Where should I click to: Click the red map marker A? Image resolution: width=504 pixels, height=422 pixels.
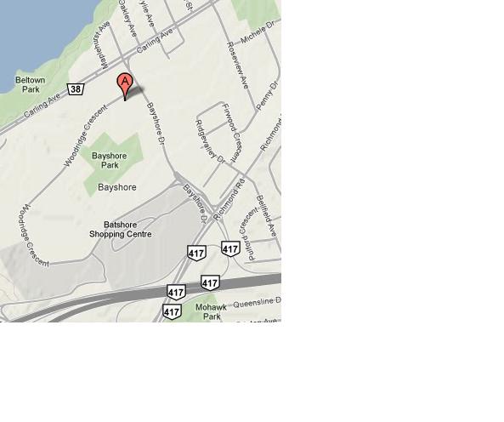tap(125, 86)
